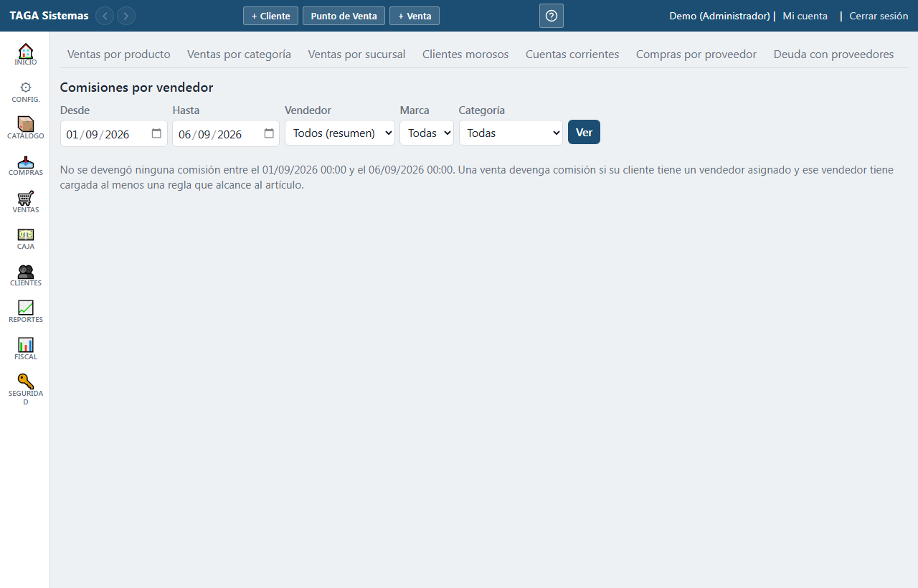
Task: Open the Fiscal bar chart icon
Action: coord(26,345)
